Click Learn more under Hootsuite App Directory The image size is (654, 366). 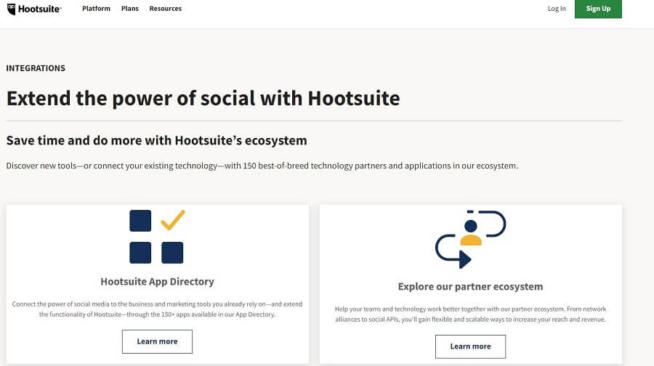click(x=157, y=341)
